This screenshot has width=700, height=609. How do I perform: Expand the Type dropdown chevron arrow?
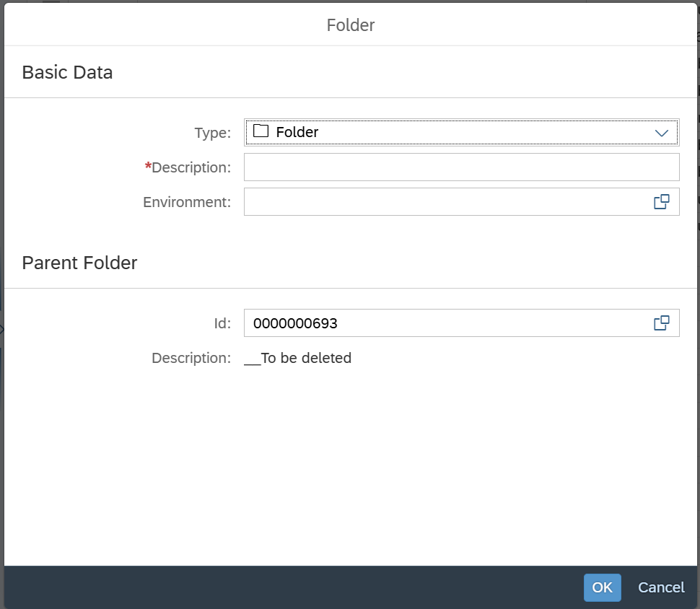click(661, 133)
